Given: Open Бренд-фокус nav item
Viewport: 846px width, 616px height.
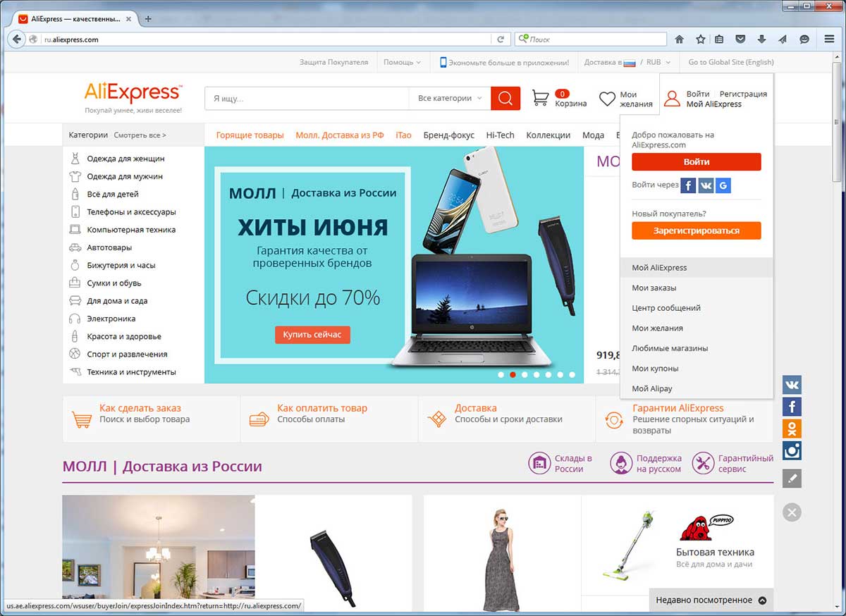Looking at the screenshot, I should coord(449,135).
